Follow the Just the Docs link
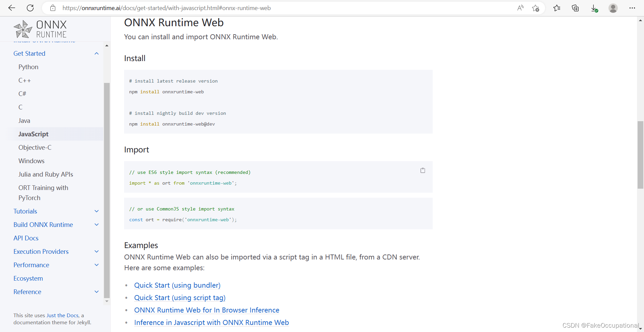The height and width of the screenshot is (332, 644). click(x=62, y=315)
